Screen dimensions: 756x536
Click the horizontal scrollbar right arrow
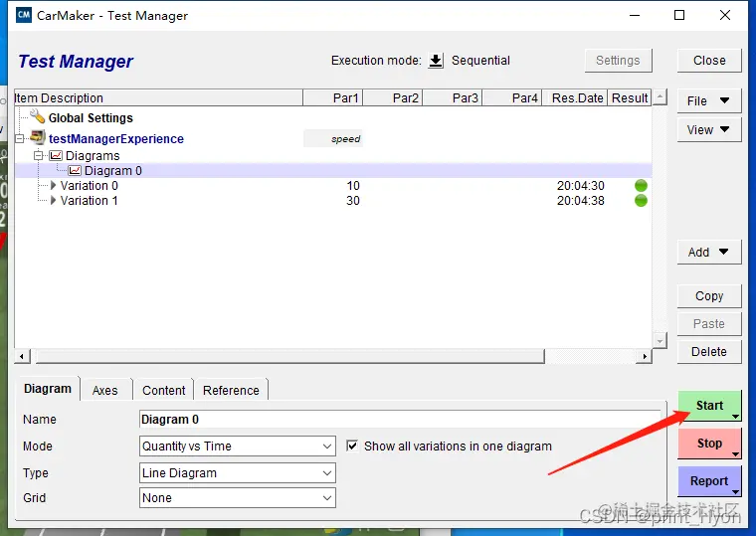point(645,357)
